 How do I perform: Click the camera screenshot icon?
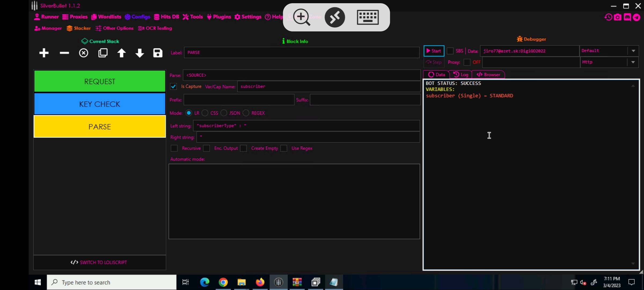point(617,17)
